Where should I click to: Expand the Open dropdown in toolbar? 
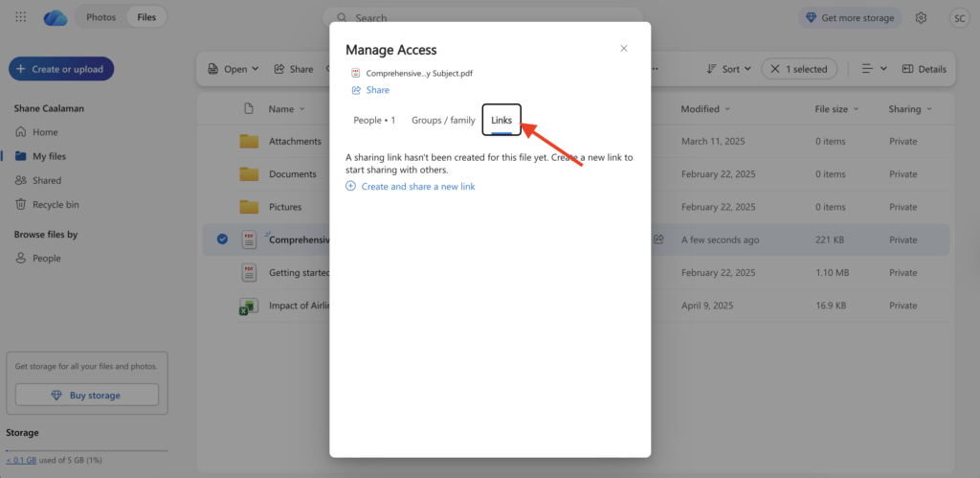click(234, 69)
